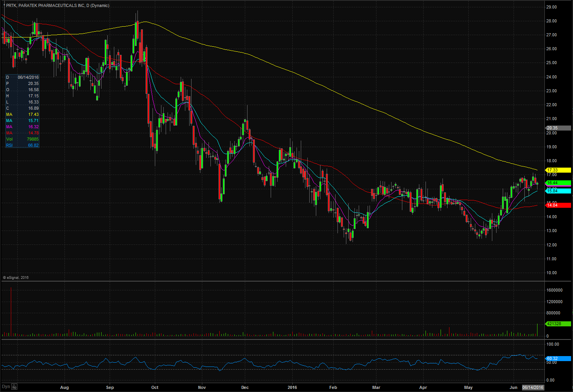
Task: Click the O 16.58 open row in data window
Action: tap(22, 90)
